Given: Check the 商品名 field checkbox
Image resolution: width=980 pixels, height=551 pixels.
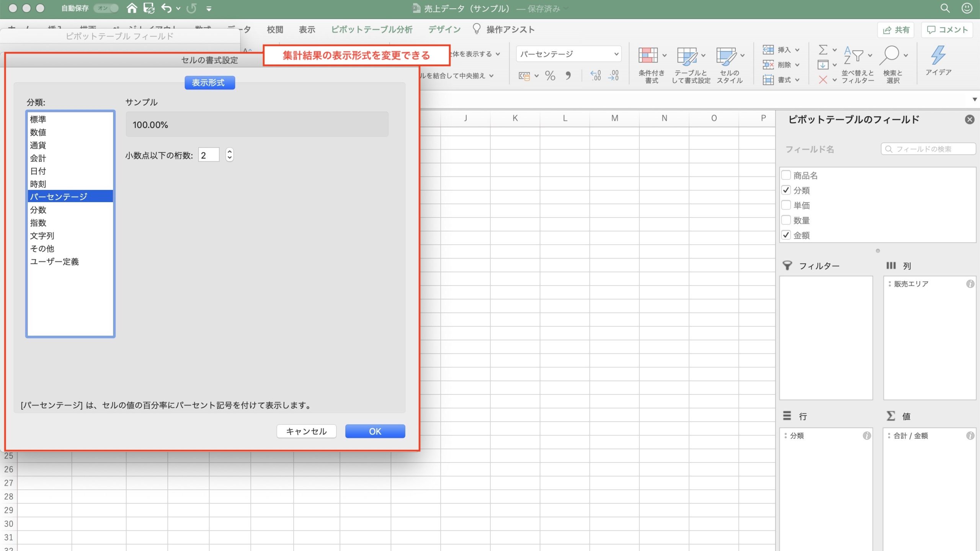Looking at the screenshot, I should 786,175.
